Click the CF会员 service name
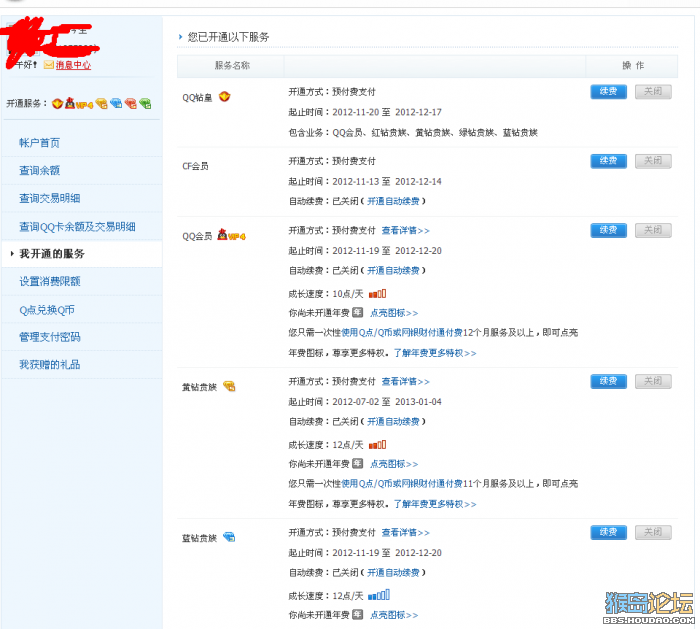 pyautogui.click(x=195, y=166)
